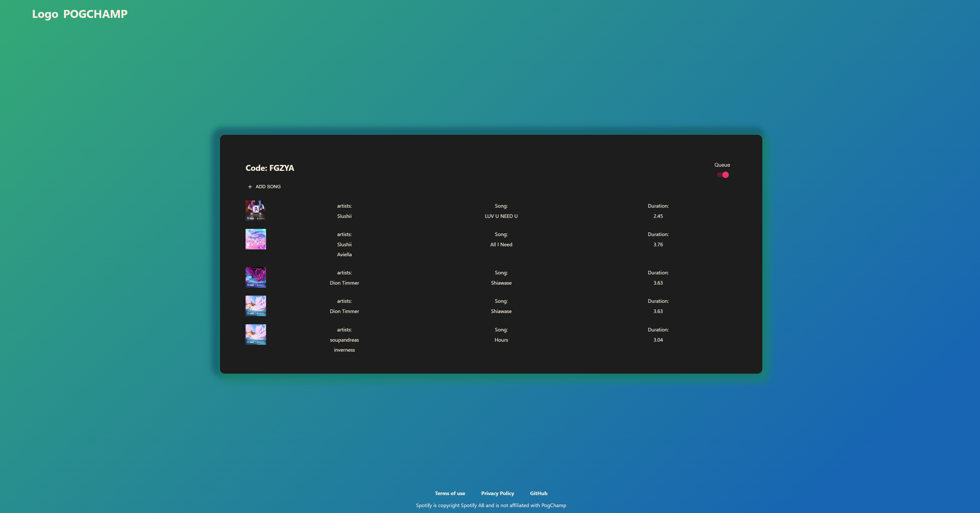Open the Hours album artwork
Image resolution: width=980 pixels, height=513 pixels.
click(x=255, y=334)
